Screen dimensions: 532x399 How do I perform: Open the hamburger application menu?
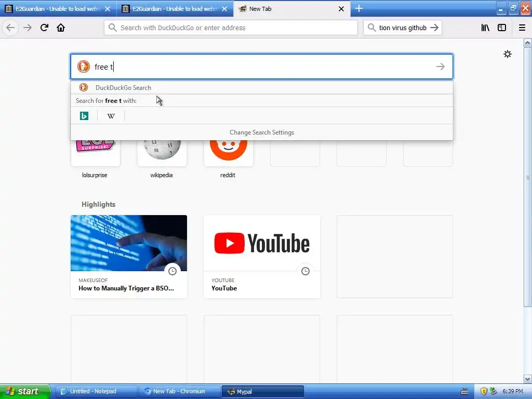522,28
